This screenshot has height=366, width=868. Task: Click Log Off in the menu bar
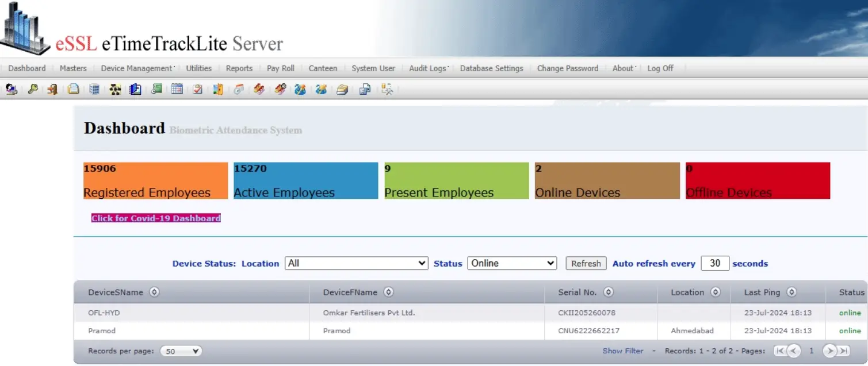coord(660,68)
